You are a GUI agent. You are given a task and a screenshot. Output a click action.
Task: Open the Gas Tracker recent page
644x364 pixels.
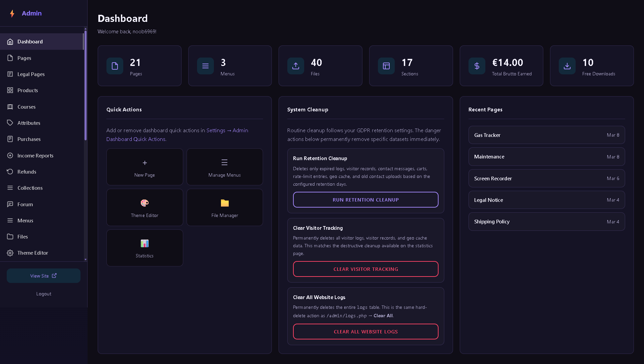(x=546, y=135)
